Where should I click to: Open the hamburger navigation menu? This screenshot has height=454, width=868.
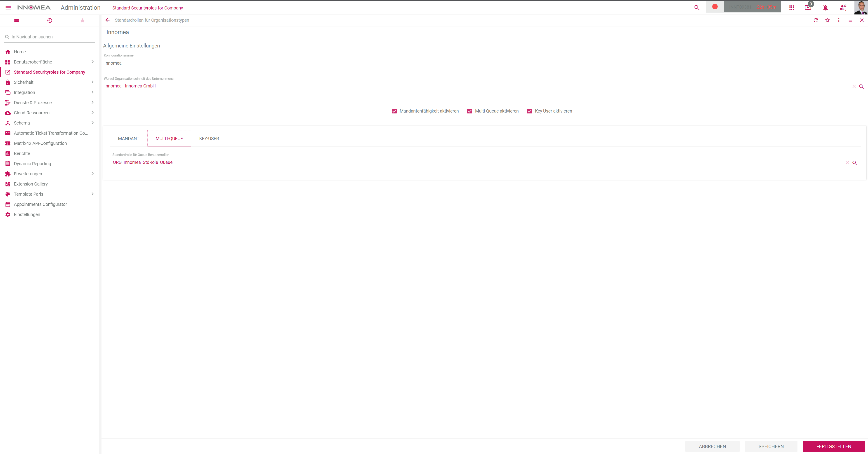click(x=8, y=7)
